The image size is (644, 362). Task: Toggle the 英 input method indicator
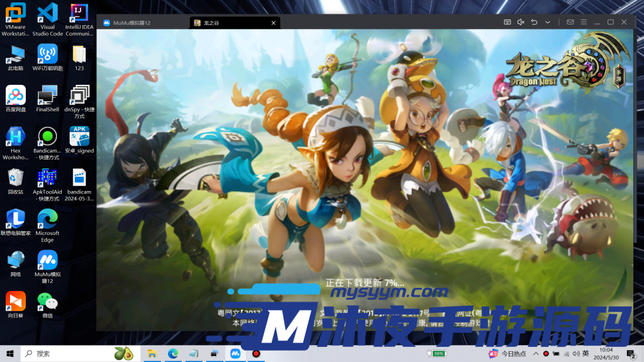586,354
